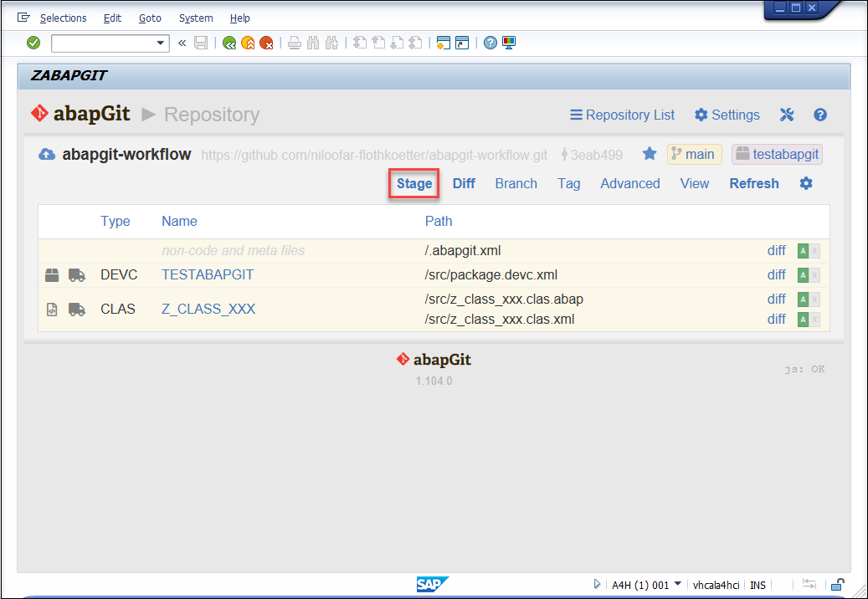The width and height of the screenshot is (868, 599).
Task: Click the lock icon in status bar
Action: (x=838, y=584)
